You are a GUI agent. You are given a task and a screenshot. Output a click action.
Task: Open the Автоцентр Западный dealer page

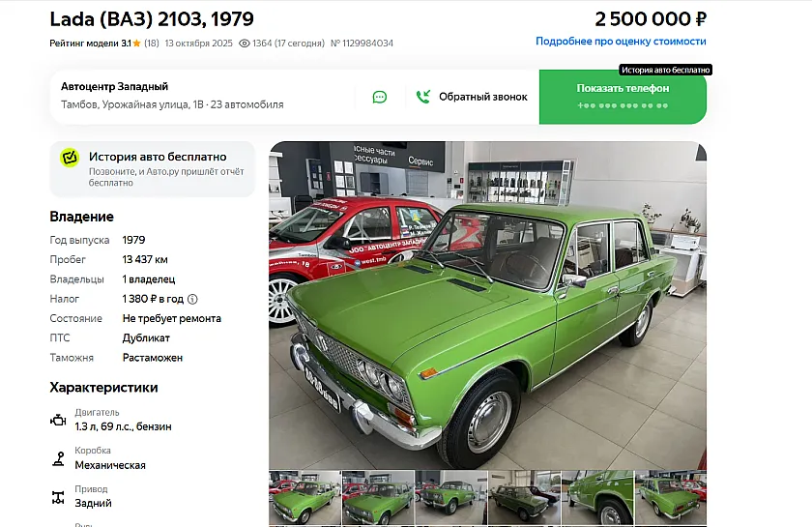[114, 86]
